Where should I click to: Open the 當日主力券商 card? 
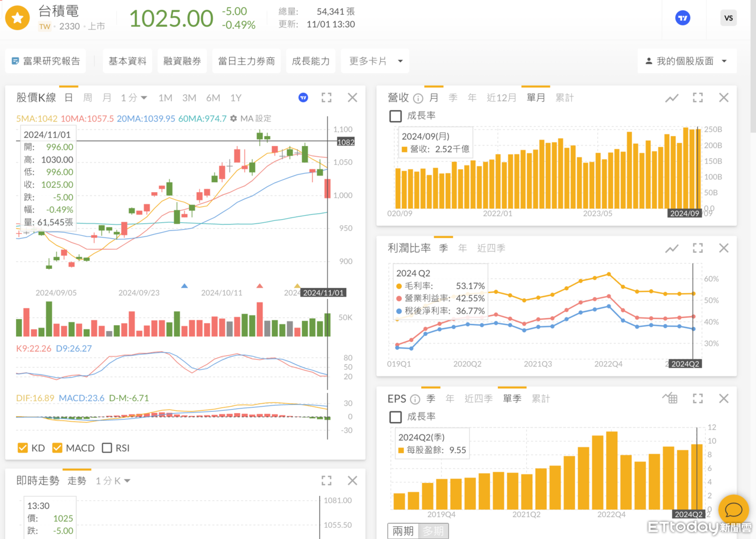[x=246, y=61]
